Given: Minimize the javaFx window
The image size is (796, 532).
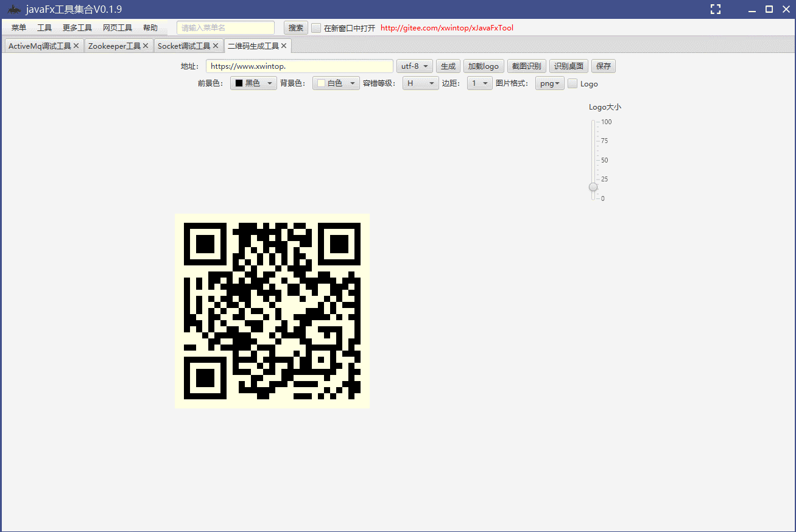Looking at the screenshot, I should [752, 10].
